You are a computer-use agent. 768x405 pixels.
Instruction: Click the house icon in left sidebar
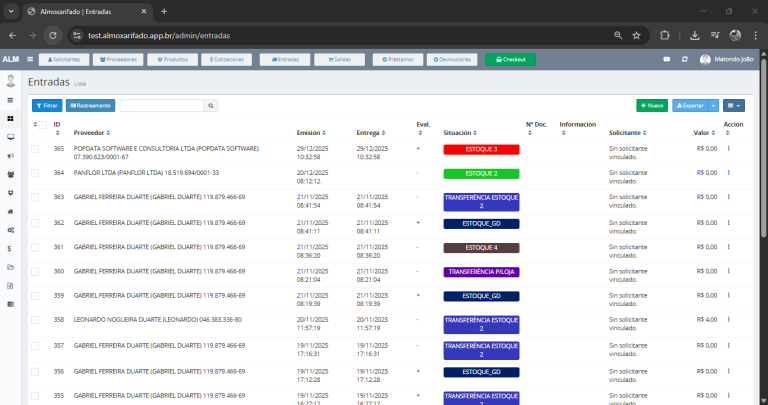coord(10,211)
